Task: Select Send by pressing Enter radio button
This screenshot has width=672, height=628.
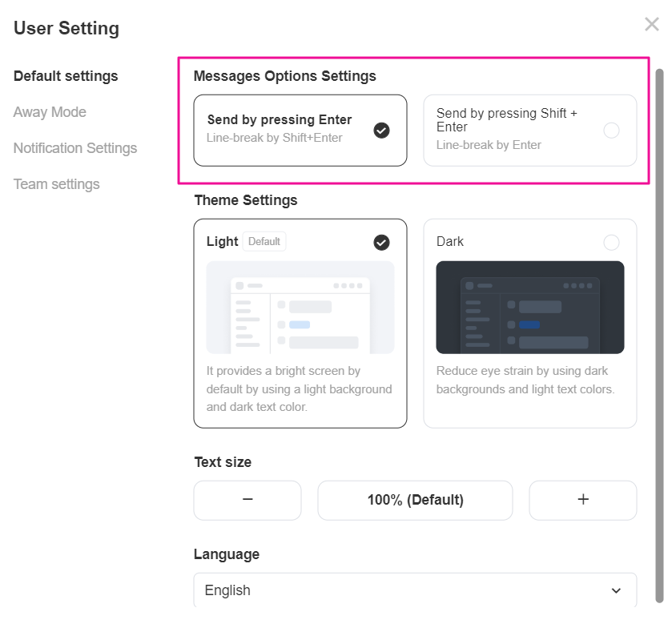Action: click(382, 131)
